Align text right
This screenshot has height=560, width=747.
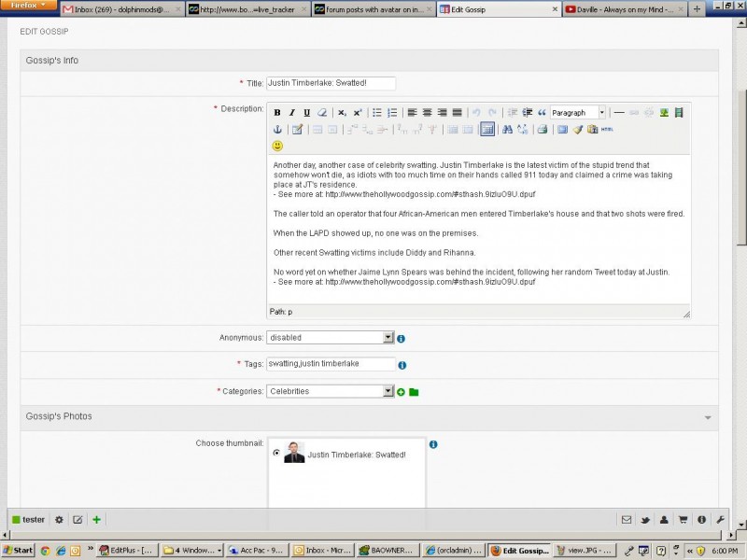(442, 113)
